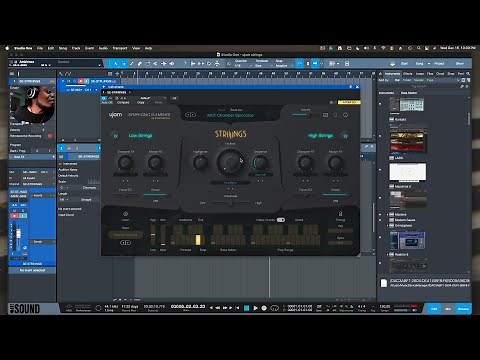The width and height of the screenshot is (480, 360).
Task: Select the Arrow tool in toolbar
Action: point(116,63)
